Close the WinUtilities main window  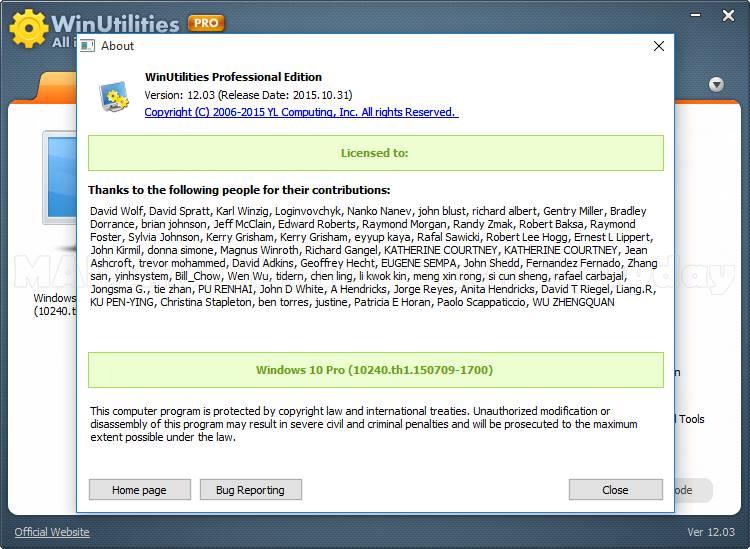click(728, 16)
